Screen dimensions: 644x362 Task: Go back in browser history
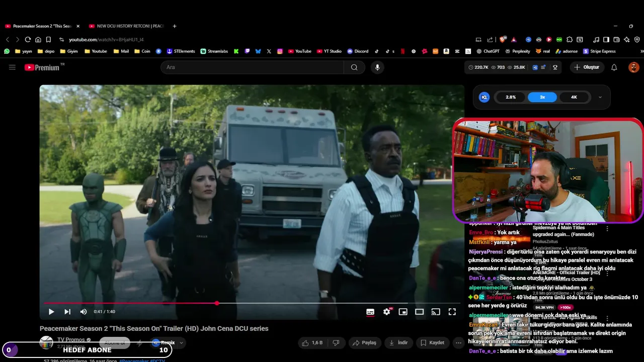click(x=8, y=40)
